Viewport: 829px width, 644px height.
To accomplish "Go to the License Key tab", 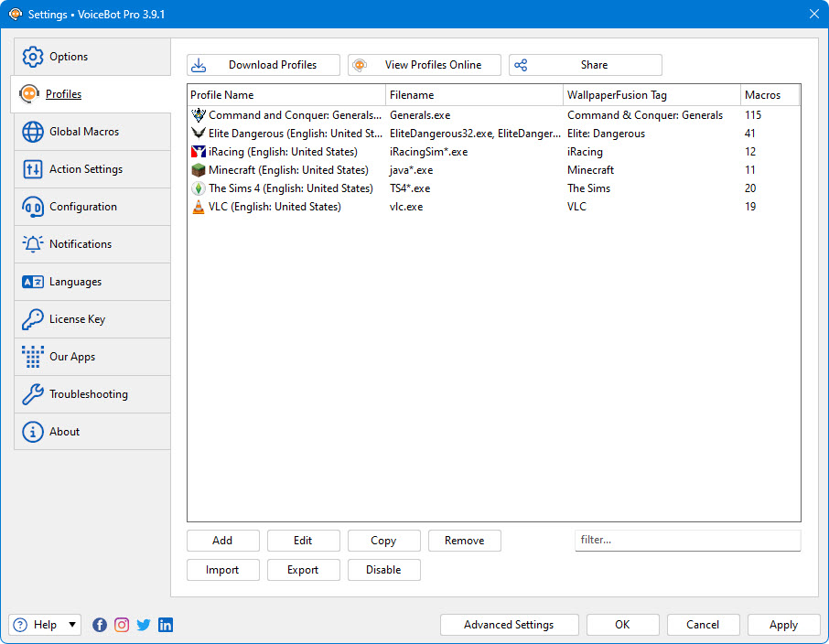I will click(92, 319).
